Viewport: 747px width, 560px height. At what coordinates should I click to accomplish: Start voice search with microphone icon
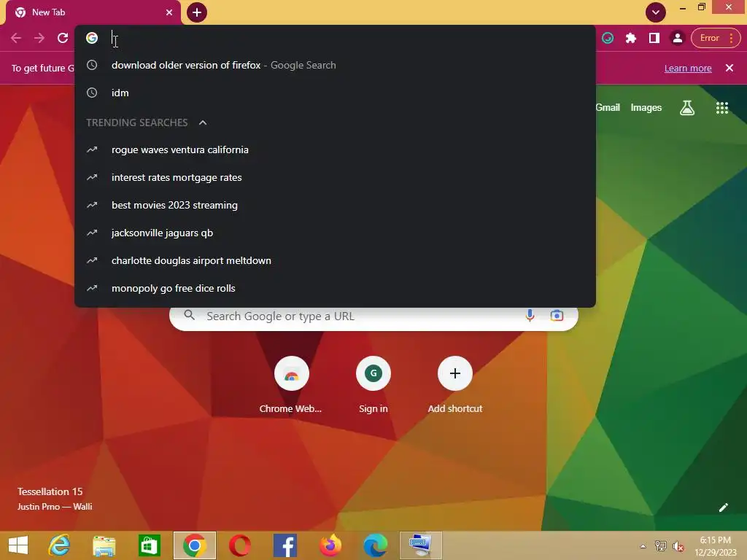pyautogui.click(x=530, y=316)
